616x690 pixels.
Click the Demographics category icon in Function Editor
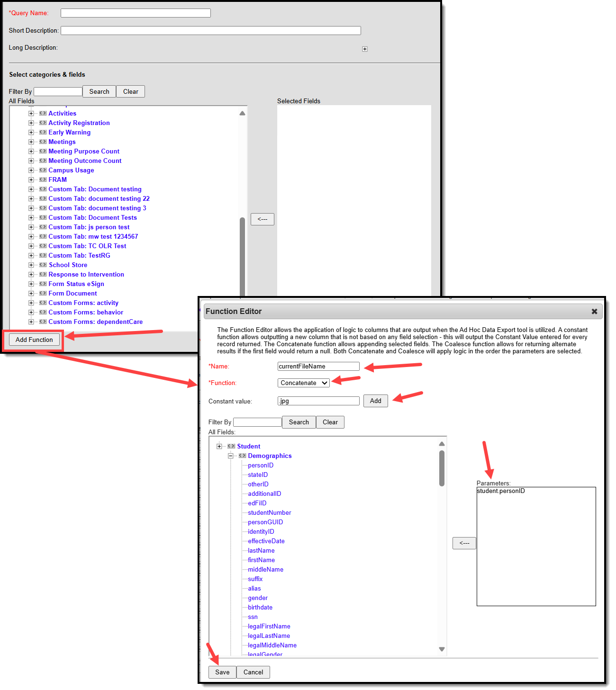point(242,456)
